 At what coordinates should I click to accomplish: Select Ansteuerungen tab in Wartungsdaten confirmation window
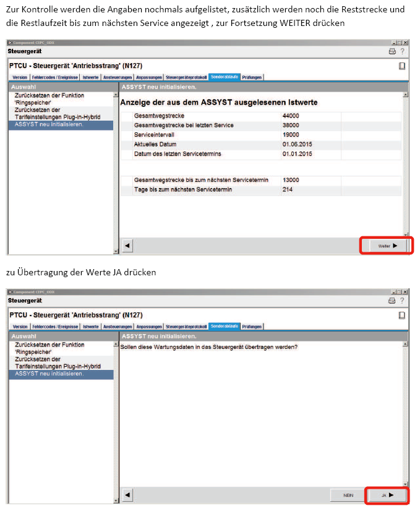coord(118,327)
